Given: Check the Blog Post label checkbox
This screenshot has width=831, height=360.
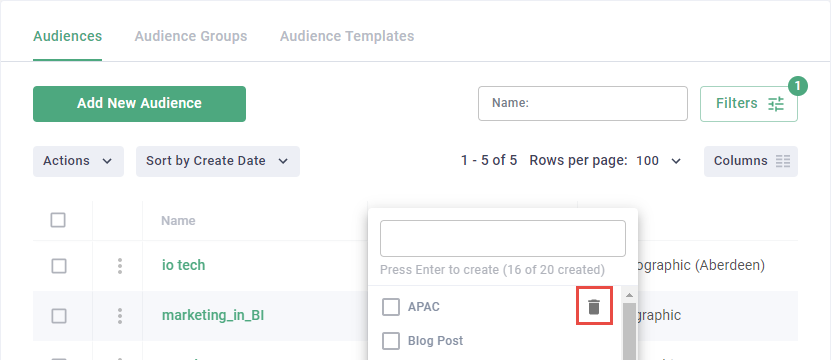Looking at the screenshot, I should click(391, 341).
